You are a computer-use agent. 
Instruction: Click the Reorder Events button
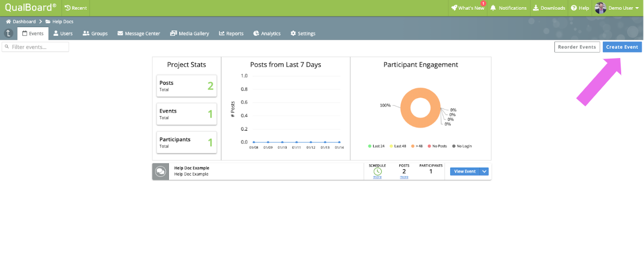577,47
